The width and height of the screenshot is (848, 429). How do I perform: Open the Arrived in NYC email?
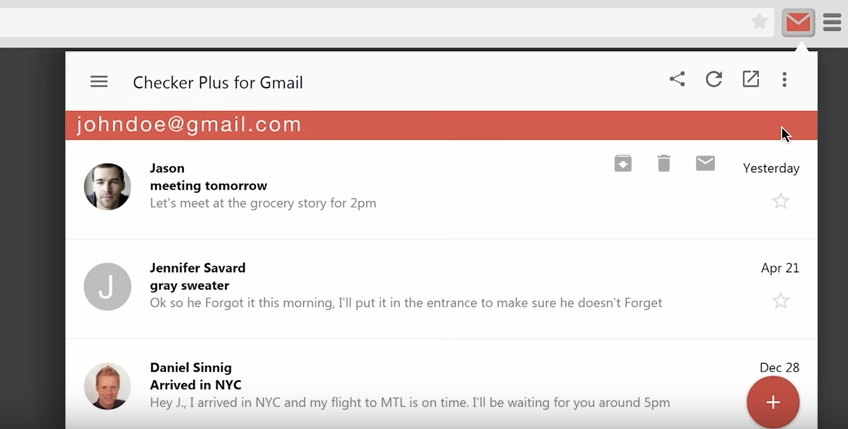click(196, 385)
